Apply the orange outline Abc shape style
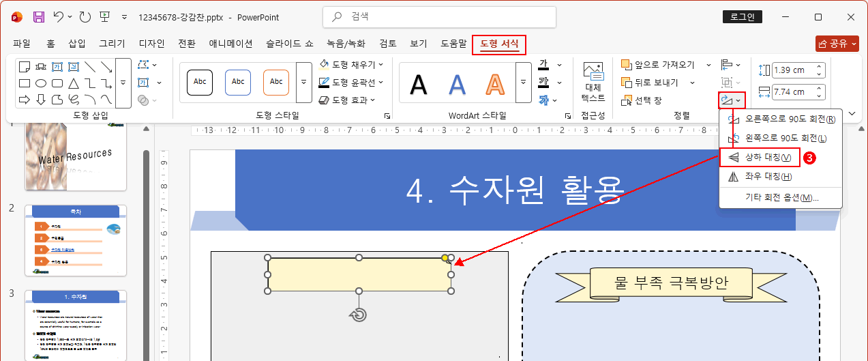 tap(276, 82)
